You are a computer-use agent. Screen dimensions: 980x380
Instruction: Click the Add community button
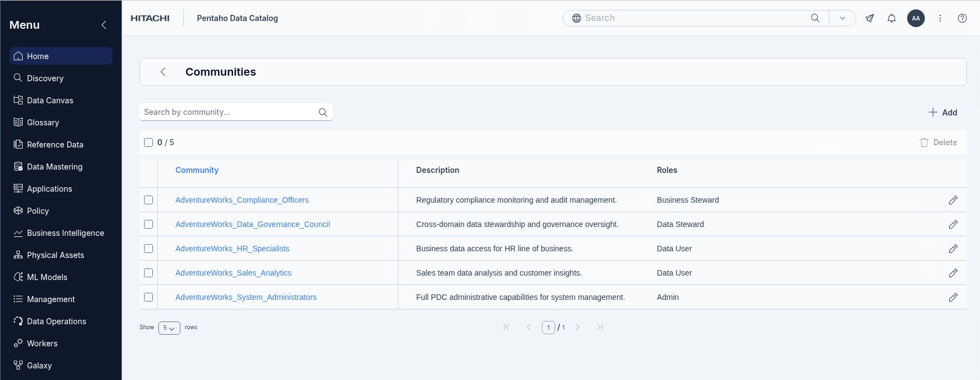pyautogui.click(x=942, y=112)
